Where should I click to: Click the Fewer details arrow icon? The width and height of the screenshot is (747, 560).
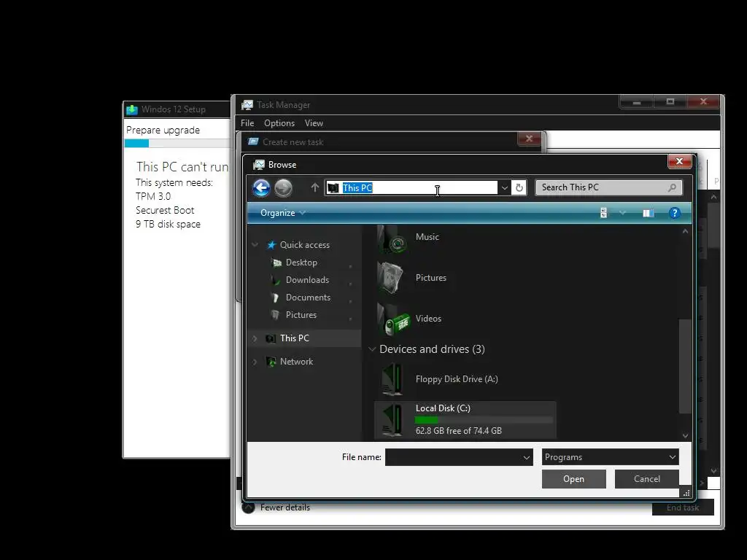coord(248,507)
